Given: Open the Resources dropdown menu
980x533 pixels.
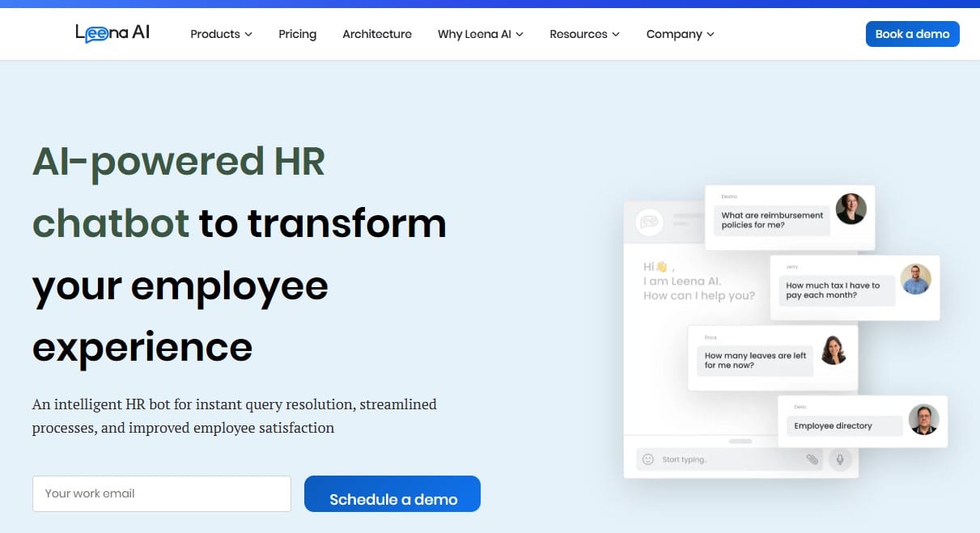Looking at the screenshot, I should (x=584, y=34).
